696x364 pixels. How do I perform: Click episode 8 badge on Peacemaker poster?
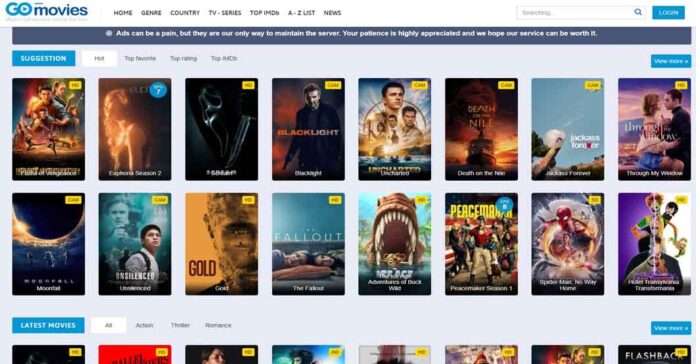click(504, 205)
